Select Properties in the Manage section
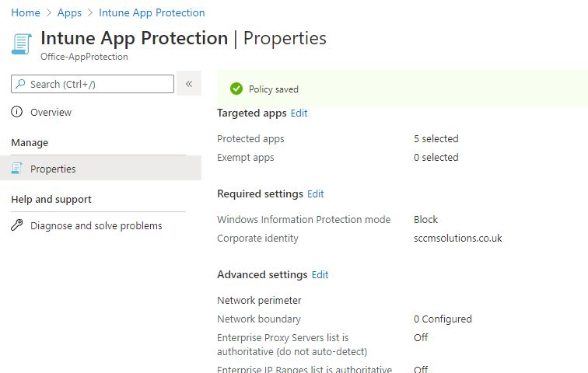The height and width of the screenshot is (373, 588). 53,169
